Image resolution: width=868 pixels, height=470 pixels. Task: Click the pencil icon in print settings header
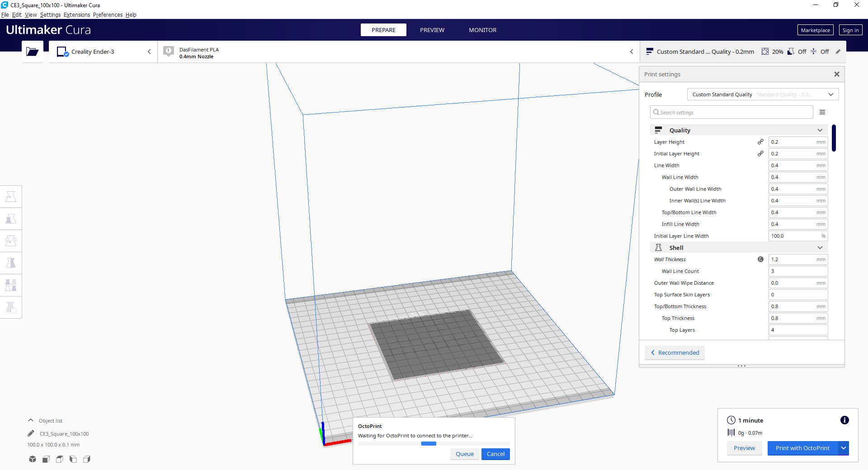[x=838, y=52]
